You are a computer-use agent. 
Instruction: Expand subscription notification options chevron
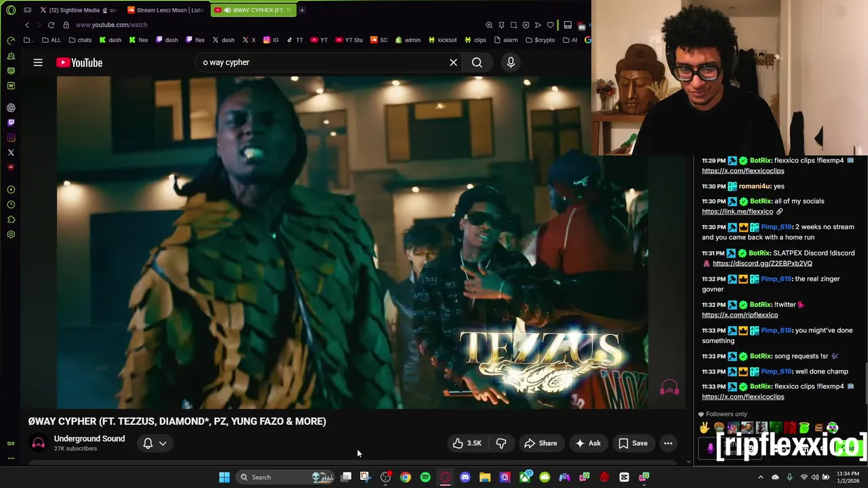pos(163,443)
